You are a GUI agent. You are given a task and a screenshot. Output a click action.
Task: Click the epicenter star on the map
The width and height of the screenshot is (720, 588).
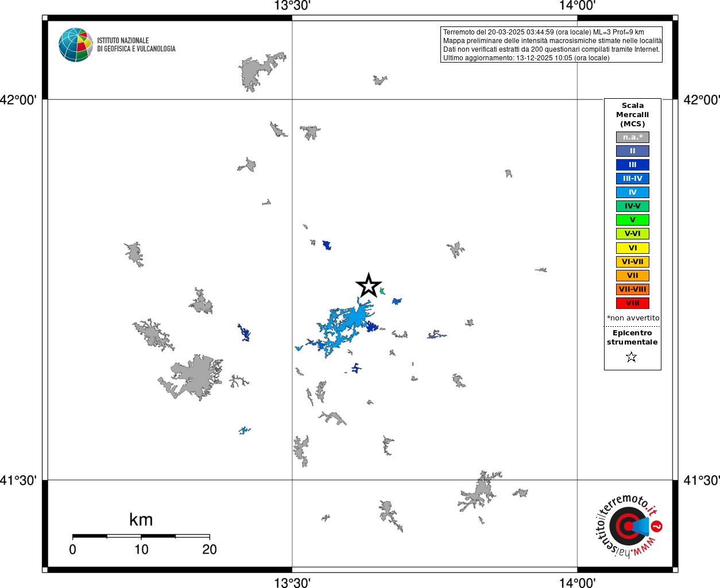coord(369,285)
